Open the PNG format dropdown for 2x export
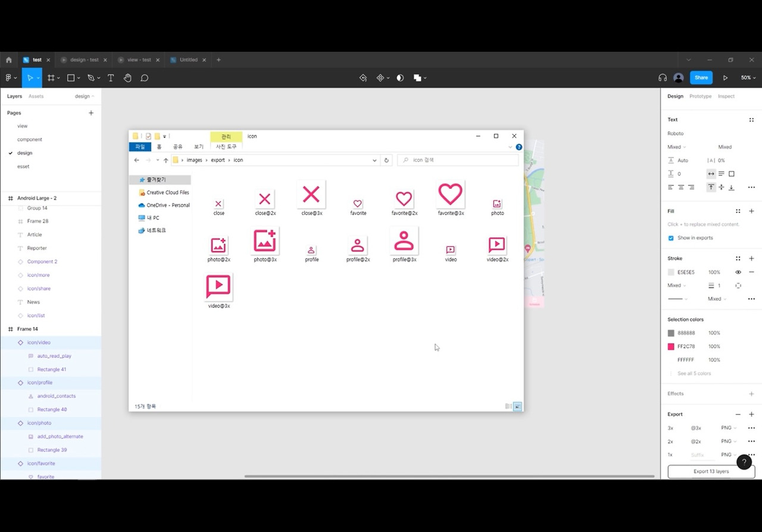 tap(729, 442)
